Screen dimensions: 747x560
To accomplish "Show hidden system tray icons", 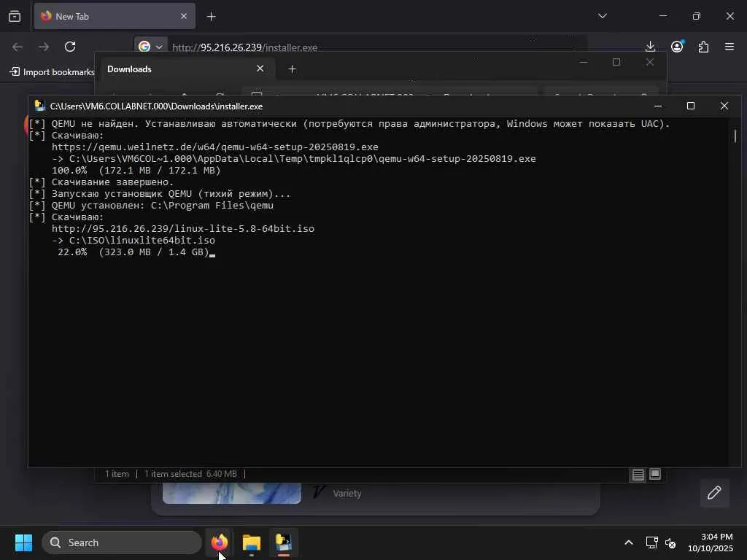I will 629,542.
